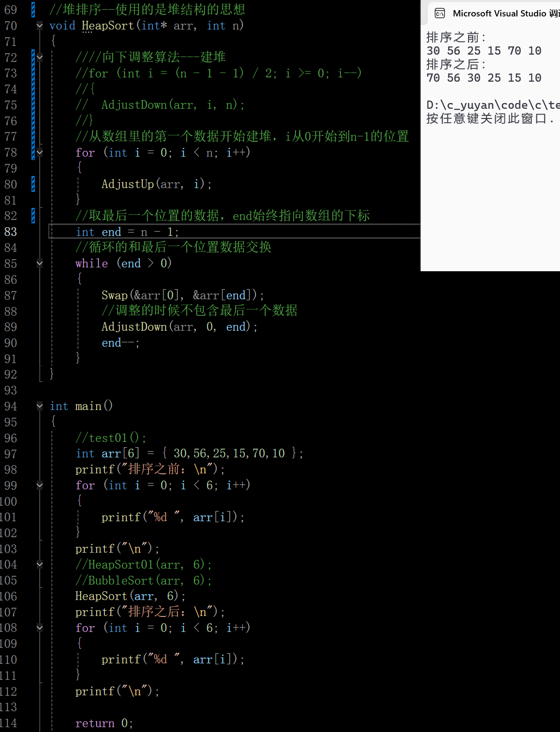Collapse the comment block at line 72
This screenshot has height=732, width=560.
pyautogui.click(x=40, y=57)
